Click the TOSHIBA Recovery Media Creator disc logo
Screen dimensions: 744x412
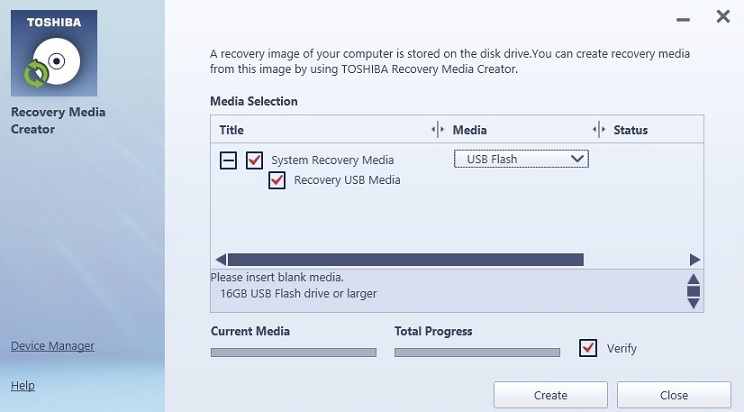(54, 53)
